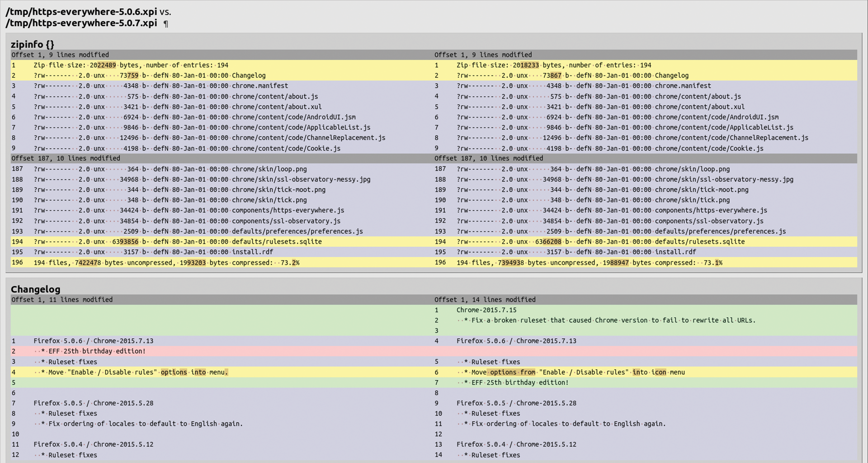Image resolution: width=868 pixels, height=463 pixels.
Task: Click left Zip file size line 1
Action: tap(131, 65)
